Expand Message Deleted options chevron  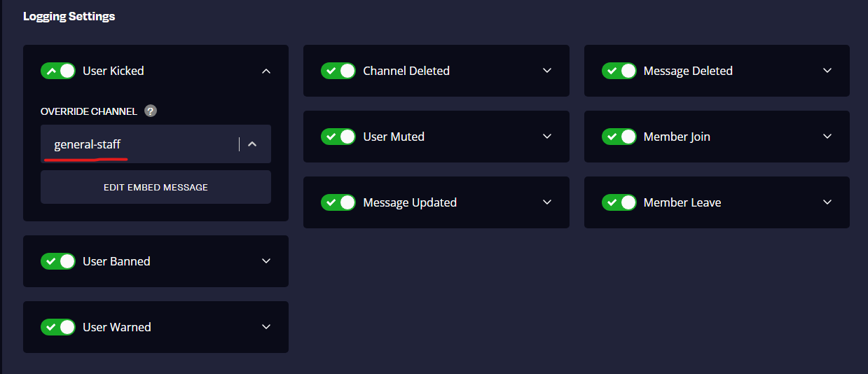[827, 71]
